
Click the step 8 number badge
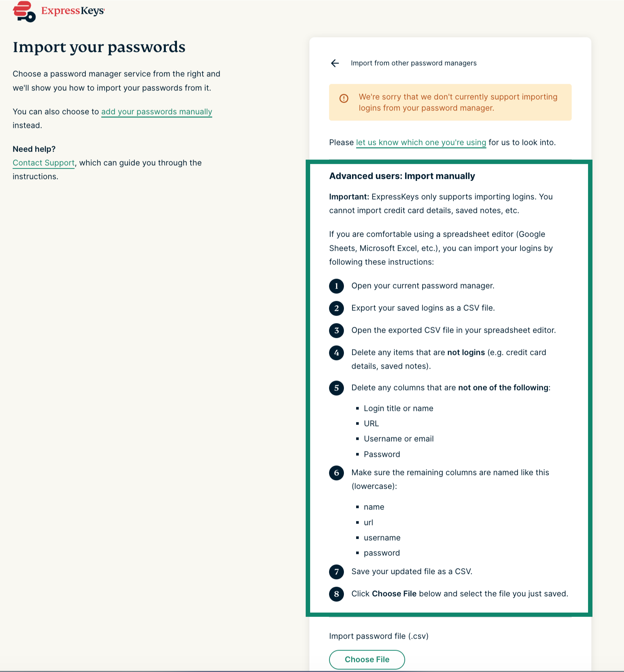(x=336, y=594)
